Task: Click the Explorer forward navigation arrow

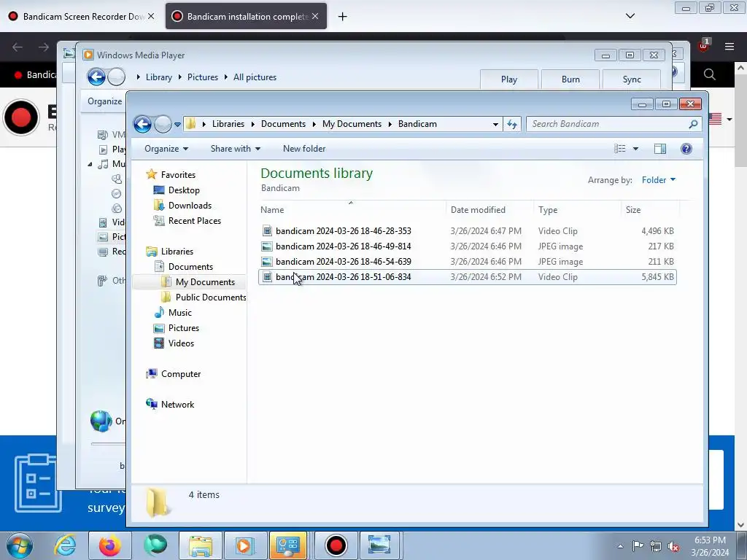Action: click(x=163, y=124)
